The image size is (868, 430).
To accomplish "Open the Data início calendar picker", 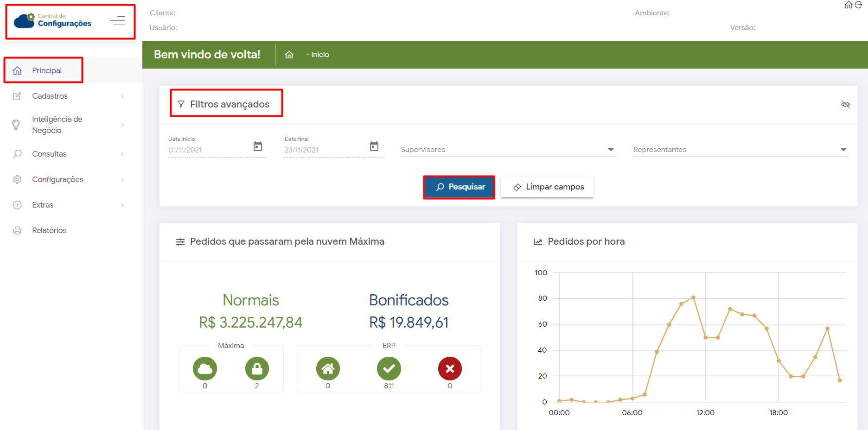I will 258,146.
